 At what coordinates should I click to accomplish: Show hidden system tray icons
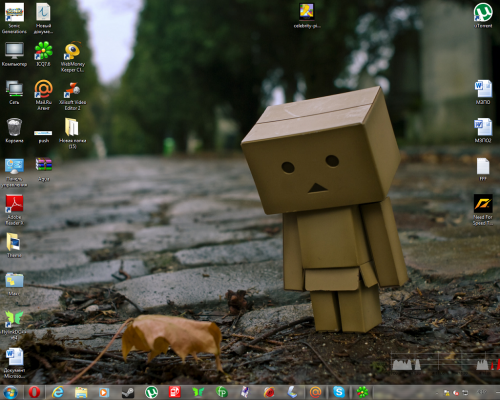click(437, 393)
